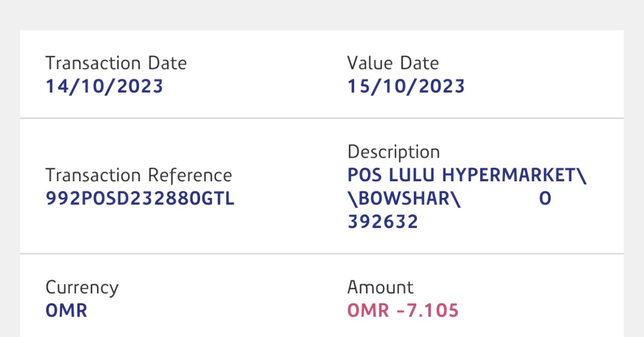Click the Description label

pyautogui.click(x=393, y=152)
